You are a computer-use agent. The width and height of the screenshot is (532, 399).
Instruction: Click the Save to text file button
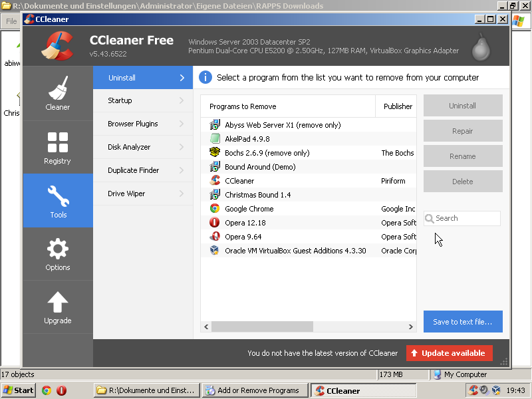pyautogui.click(x=462, y=322)
